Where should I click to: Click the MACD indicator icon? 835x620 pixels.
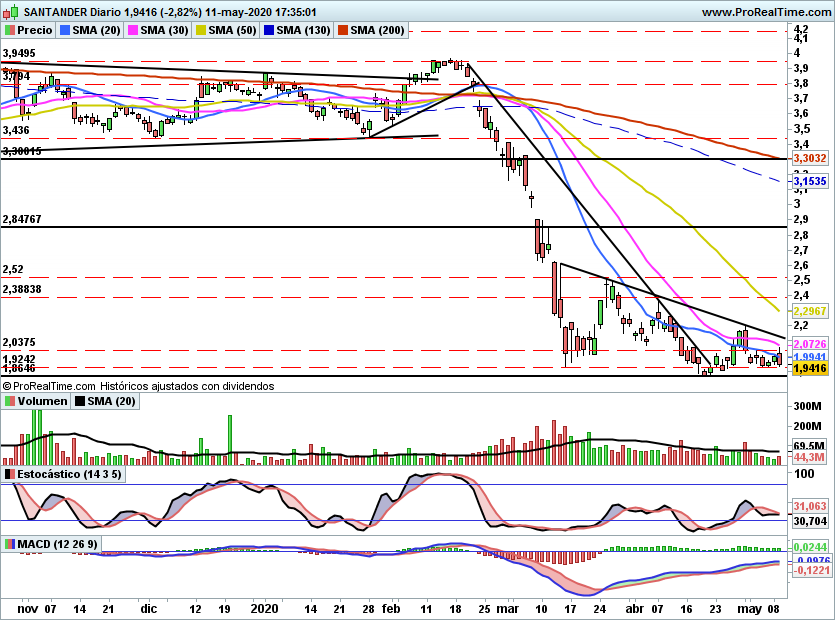10,544
